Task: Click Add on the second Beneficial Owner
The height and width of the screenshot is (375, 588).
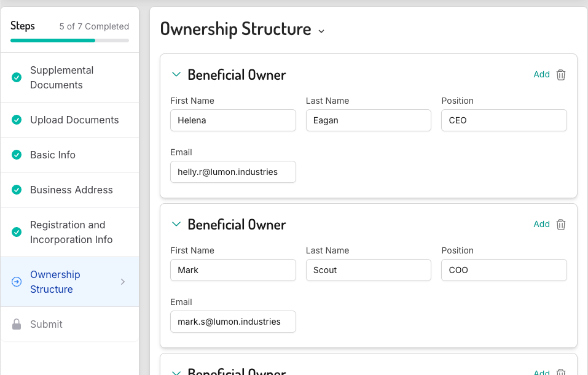Action: tap(541, 224)
